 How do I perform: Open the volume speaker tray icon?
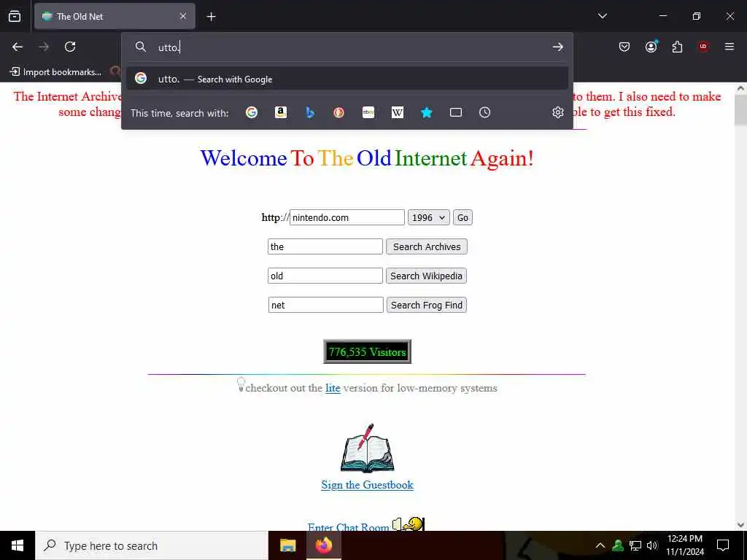click(652, 545)
